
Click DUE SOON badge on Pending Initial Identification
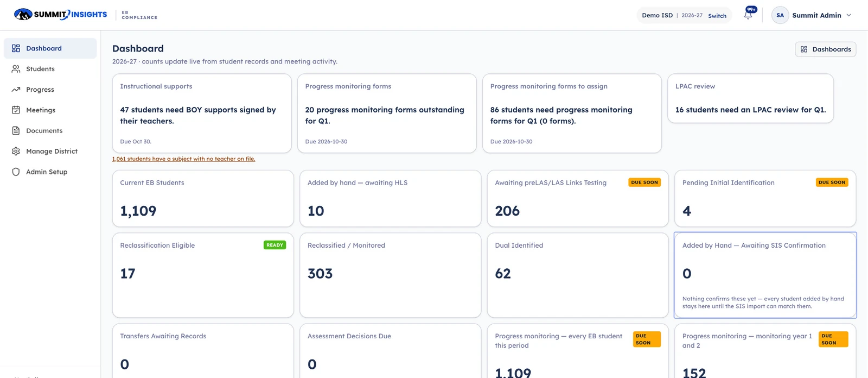(832, 182)
